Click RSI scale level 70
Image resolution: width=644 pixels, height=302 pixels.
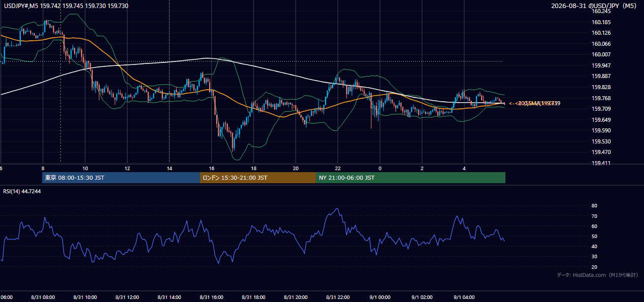[x=594, y=216]
